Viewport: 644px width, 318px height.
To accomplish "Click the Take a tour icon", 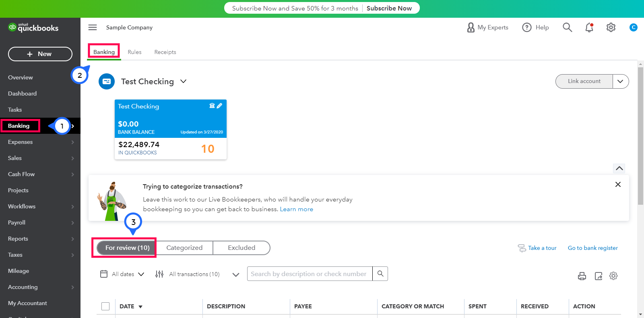I will tap(522, 248).
